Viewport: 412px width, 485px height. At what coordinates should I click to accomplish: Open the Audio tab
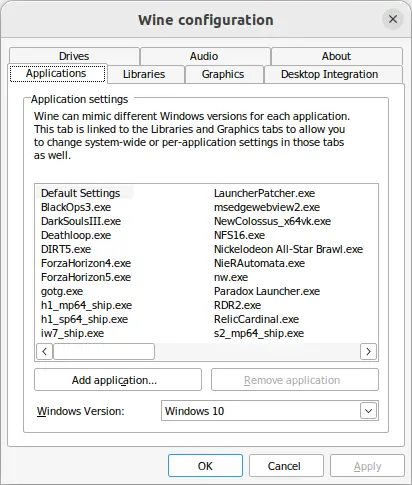tap(204, 56)
